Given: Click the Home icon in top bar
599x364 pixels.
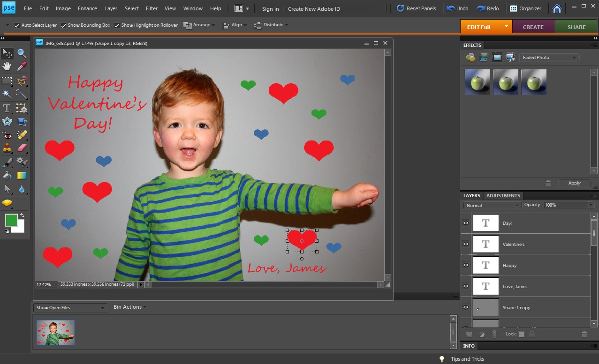Looking at the screenshot, I should click(x=557, y=8).
